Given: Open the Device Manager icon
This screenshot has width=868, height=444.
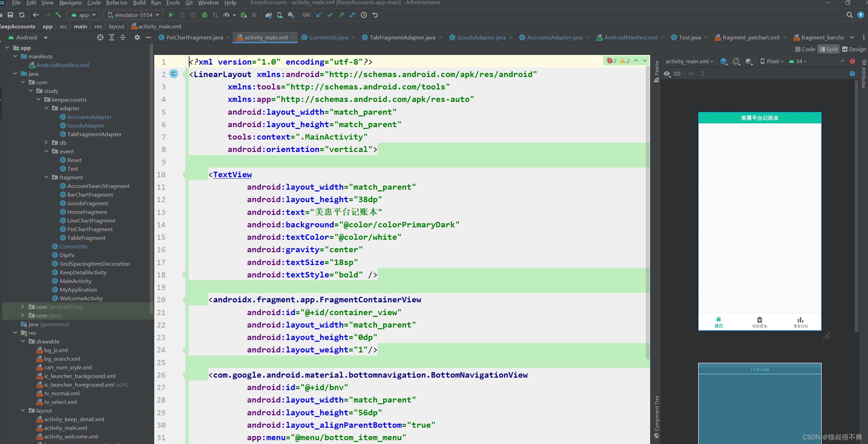Looking at the screenshot, I should pyautogui.click(x=280, y=15).
